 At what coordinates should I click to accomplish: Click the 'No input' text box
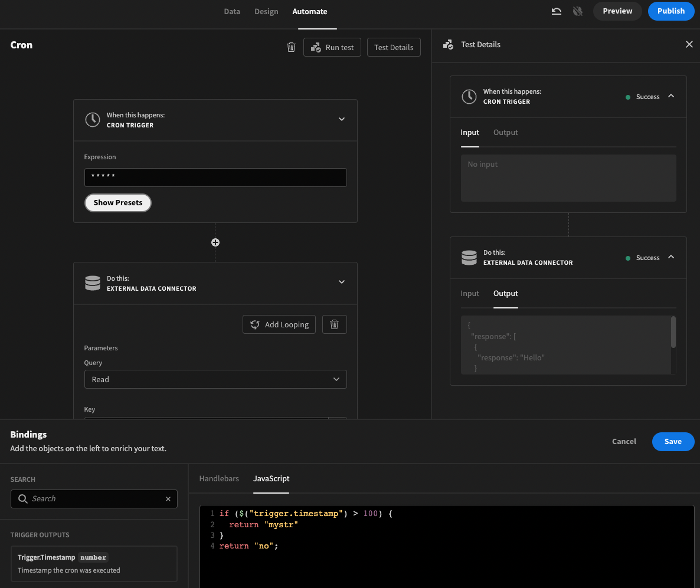[x=568, y=178]
